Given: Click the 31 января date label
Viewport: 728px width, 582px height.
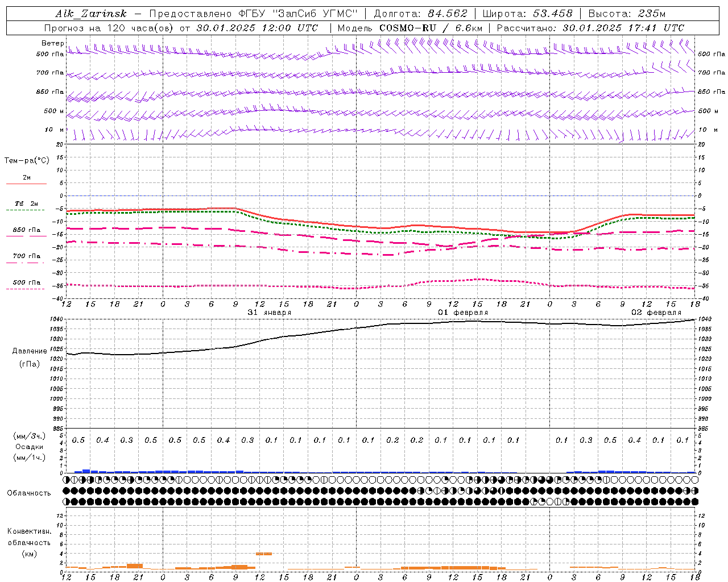Looking at the screenshot, I should (x=269, y=313).
